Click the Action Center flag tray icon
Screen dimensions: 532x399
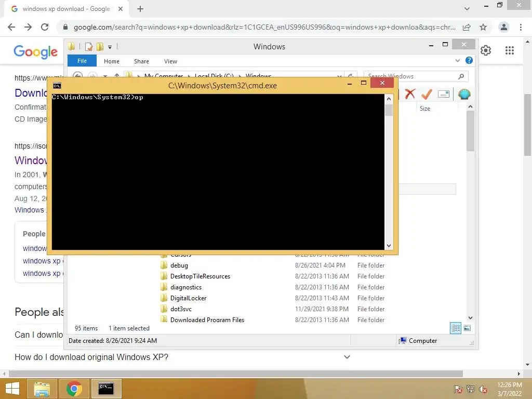tap(458, 389)
